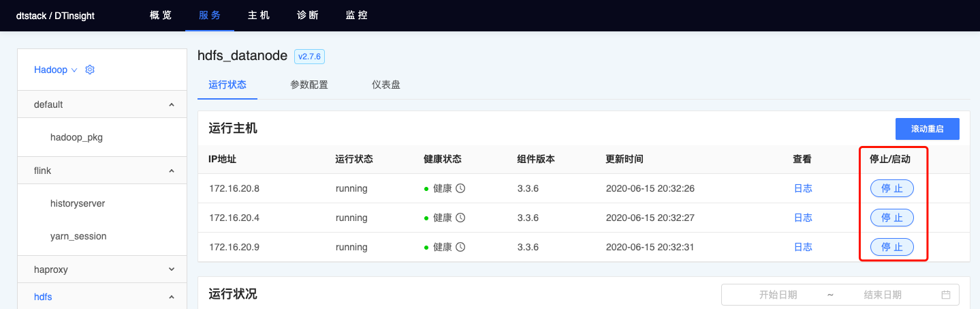Select hadoop_pkg in the sidebar
Image resolution: width=980 pixels, height=309 pixels.
pos(76,137)
